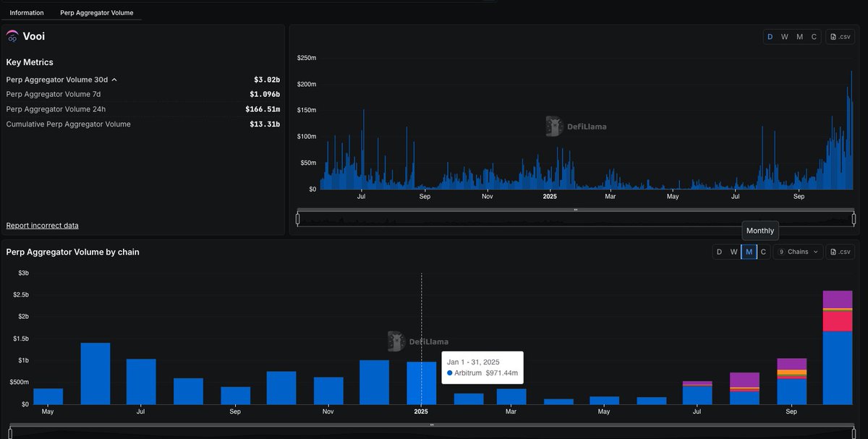Switch top chart to Daily (D) view
Image resolution: width=868 pixels, height=439 pixels.
[x=770, y=37]
